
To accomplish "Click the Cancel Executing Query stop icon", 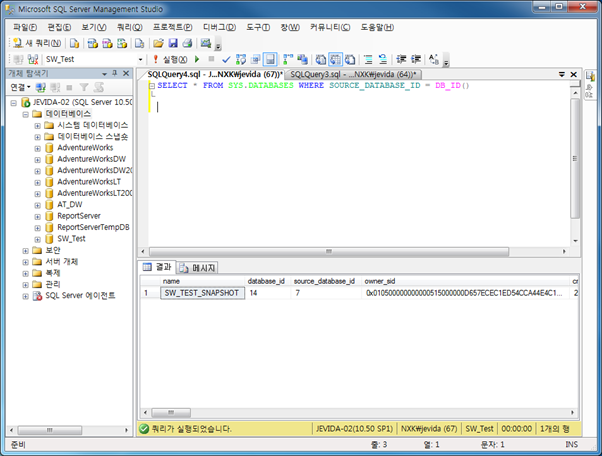I will (211, 59).
